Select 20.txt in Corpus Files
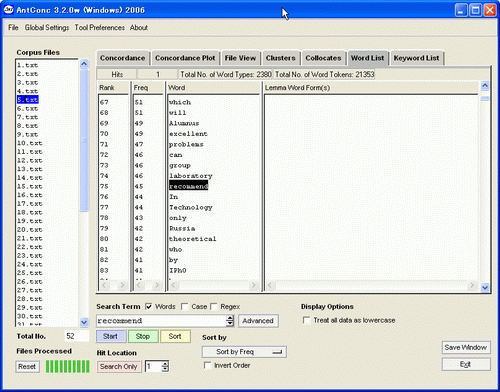The width and height of the screenshot is (500, 392). 30,230
